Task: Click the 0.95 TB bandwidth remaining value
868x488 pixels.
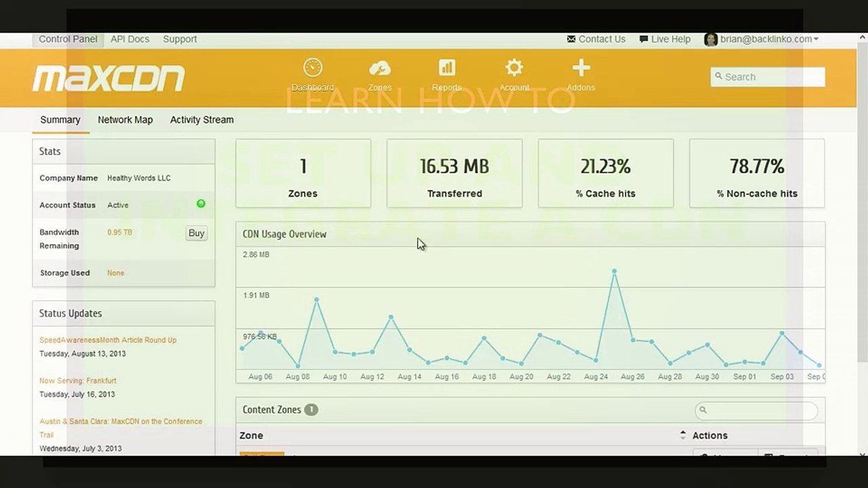Action: tap(119, 232)
